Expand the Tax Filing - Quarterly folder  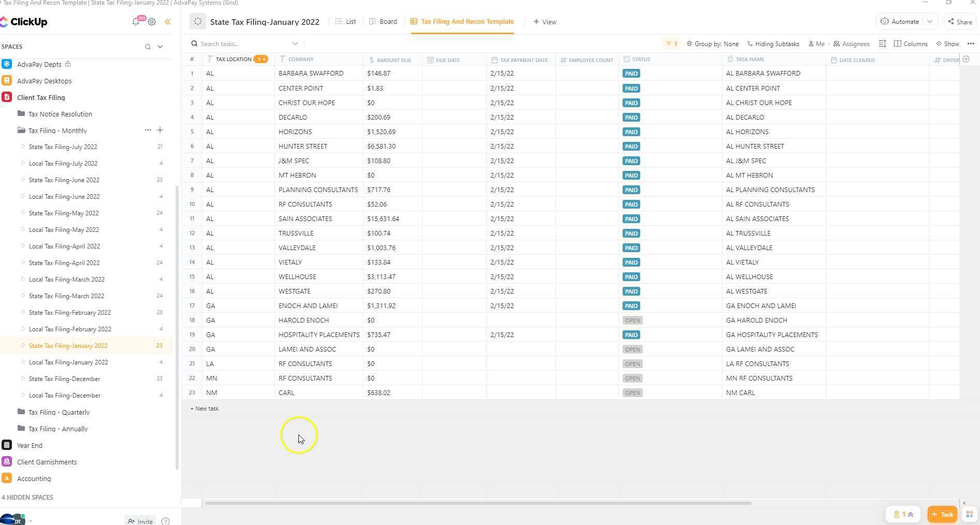pyautogui.click(x=59, y=412)
